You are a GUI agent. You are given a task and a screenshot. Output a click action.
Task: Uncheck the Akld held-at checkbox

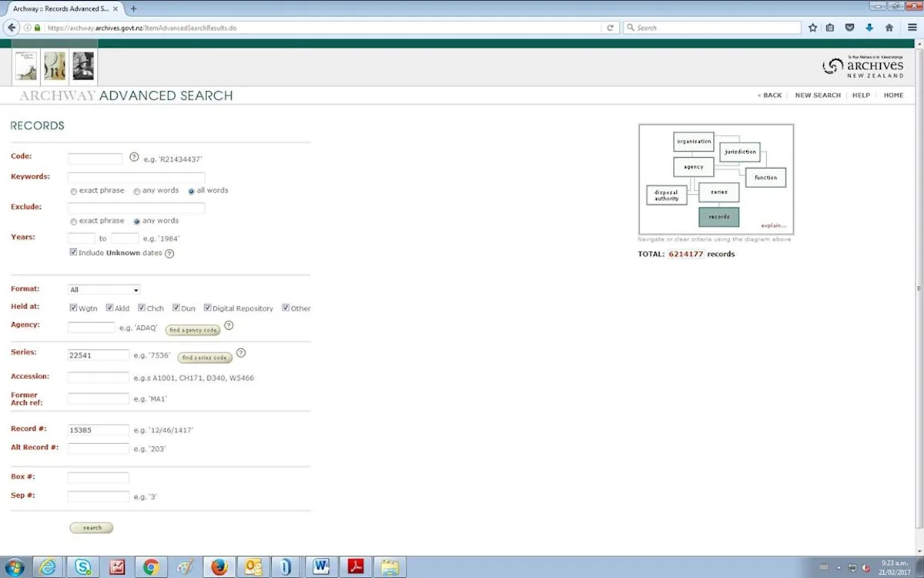(x=110, y=307)
